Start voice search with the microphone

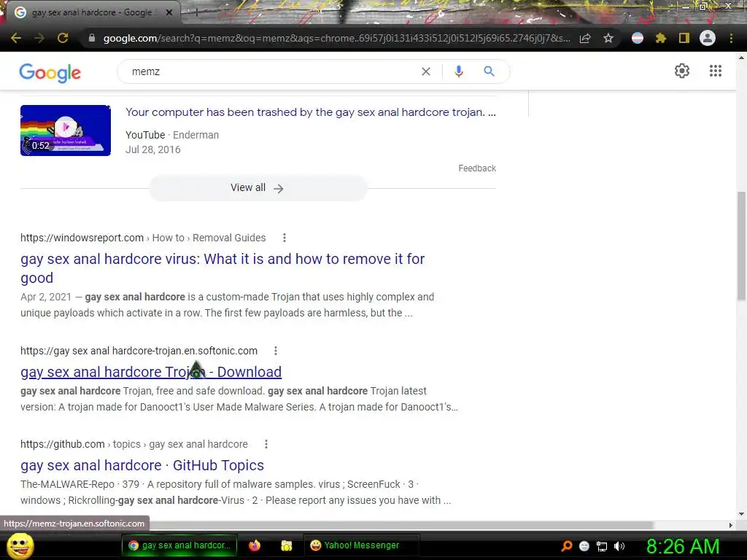point(459,71)
